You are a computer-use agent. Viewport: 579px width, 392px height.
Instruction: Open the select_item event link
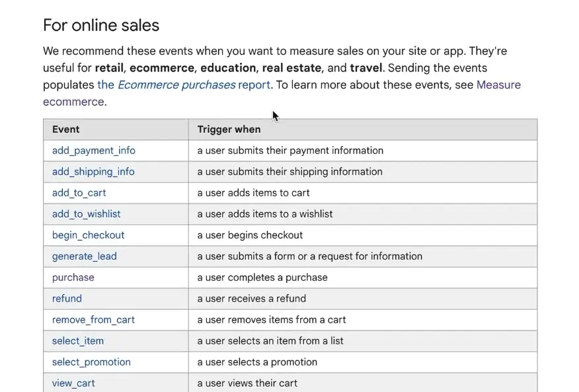coord(77,340)
